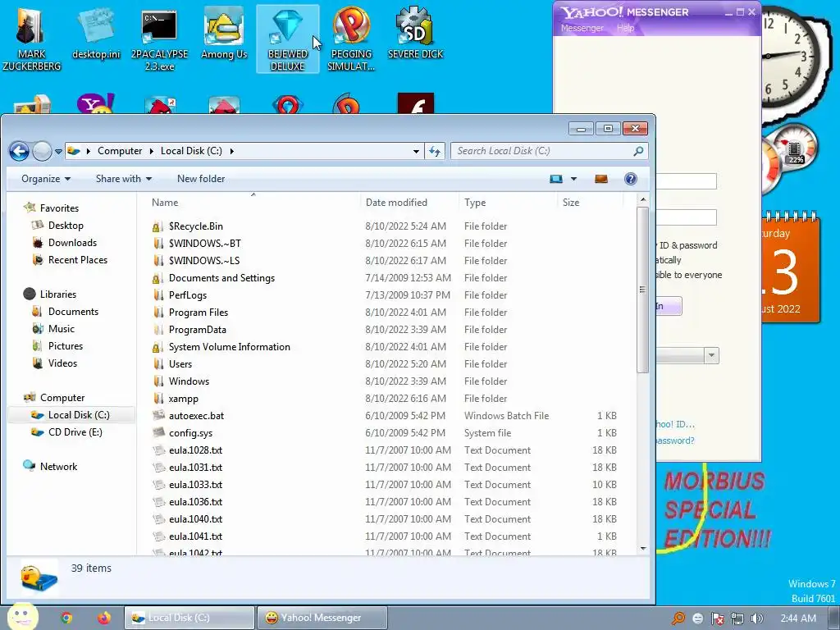This screenshot has height=630, width=840.
Task: Open Firefox from the taskbar
Action: tap(104, 618)
